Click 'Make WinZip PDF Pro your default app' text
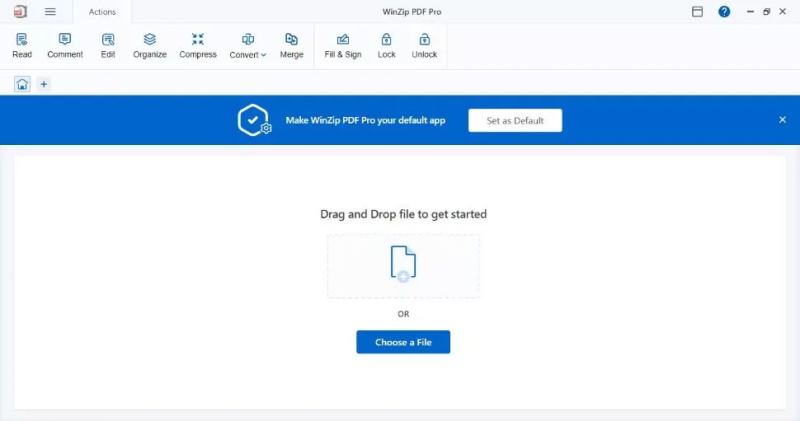This screenshot has height=421, width=800. click(x=365, y=120)
